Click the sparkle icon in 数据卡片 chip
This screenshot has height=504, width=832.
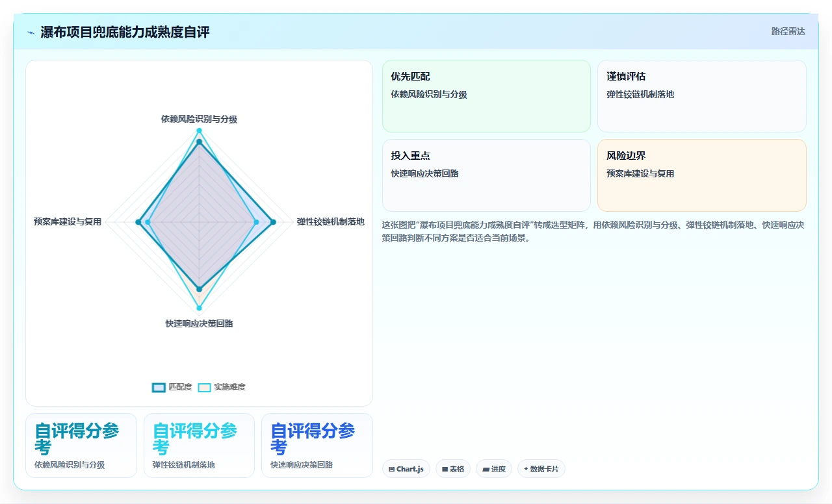(x=526, y=469)
